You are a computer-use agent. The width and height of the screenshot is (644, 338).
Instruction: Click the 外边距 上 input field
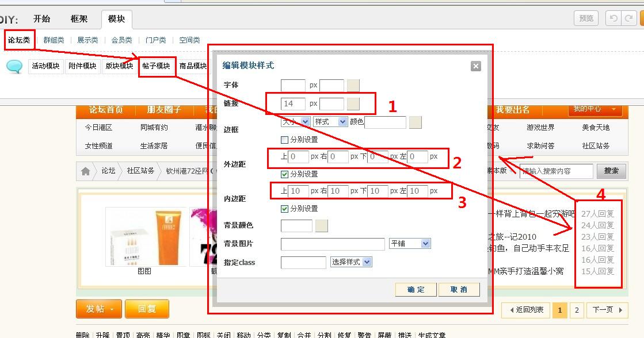click(x=298, y=157)
